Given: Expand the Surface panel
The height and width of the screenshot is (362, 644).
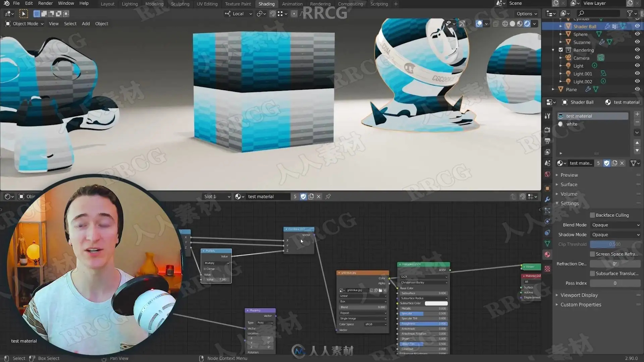Looking at the screenshot, I should tap(569, 184).
